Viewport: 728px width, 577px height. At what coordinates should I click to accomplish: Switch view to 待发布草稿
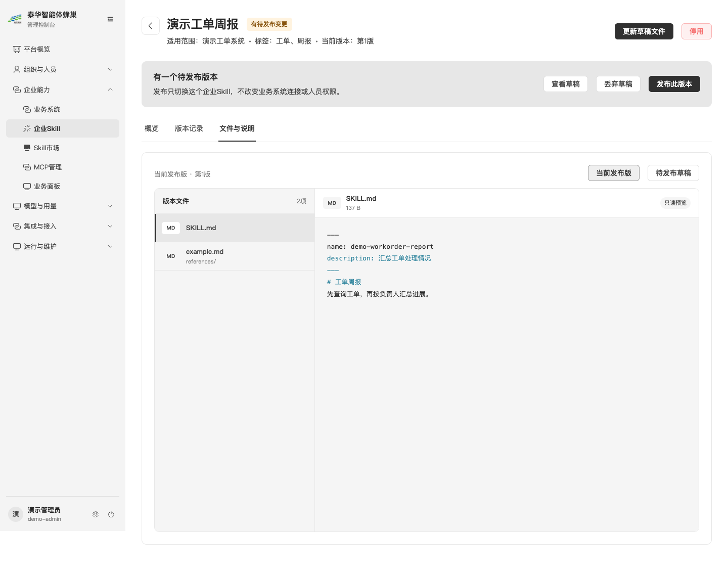click(x=673, y=173)
